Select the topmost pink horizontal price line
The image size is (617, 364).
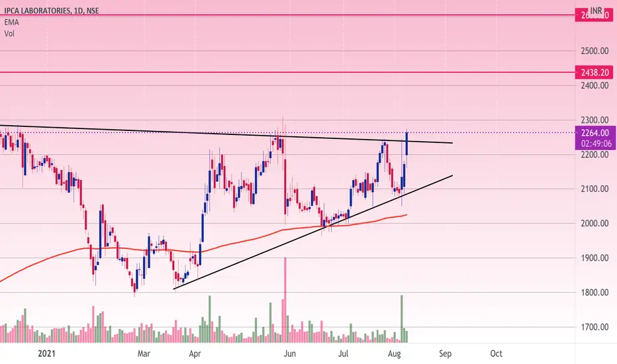click(x=287, y=15)
